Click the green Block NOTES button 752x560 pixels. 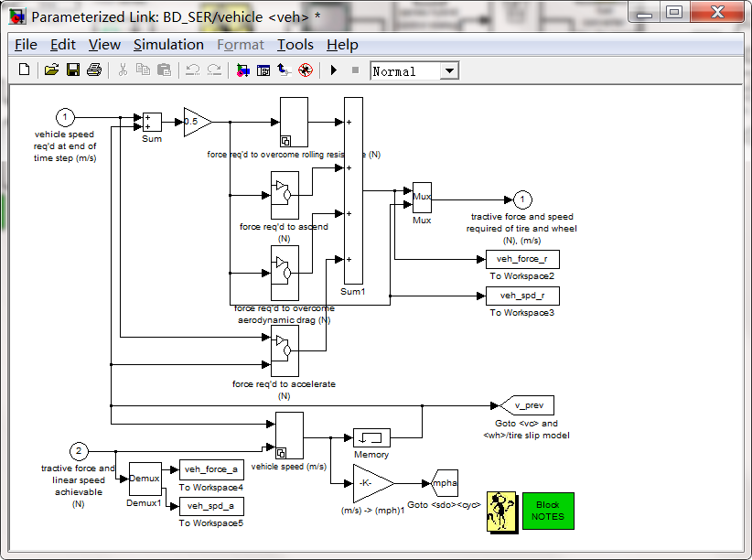pos(548,512)
